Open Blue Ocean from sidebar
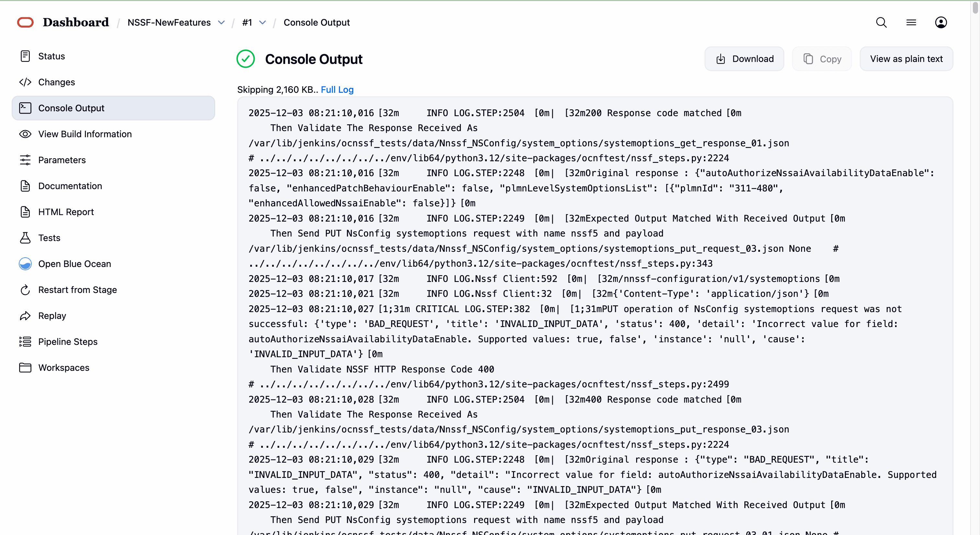980x535 pixels. [74, 264]
